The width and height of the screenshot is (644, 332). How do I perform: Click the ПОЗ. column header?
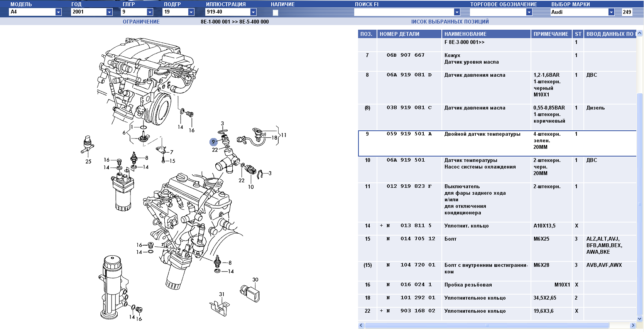click(x=367, y=34)
